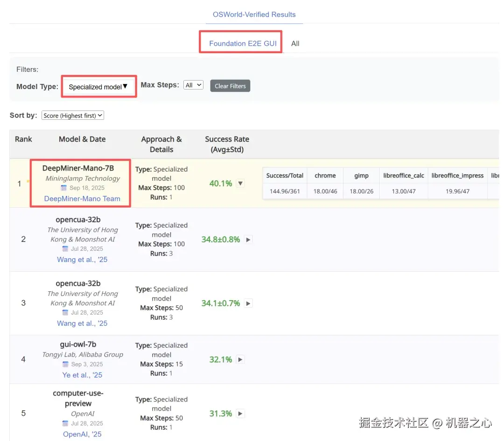Click the Model & Date column header
The width and height of the screenshot is (504, 441).
82,139
